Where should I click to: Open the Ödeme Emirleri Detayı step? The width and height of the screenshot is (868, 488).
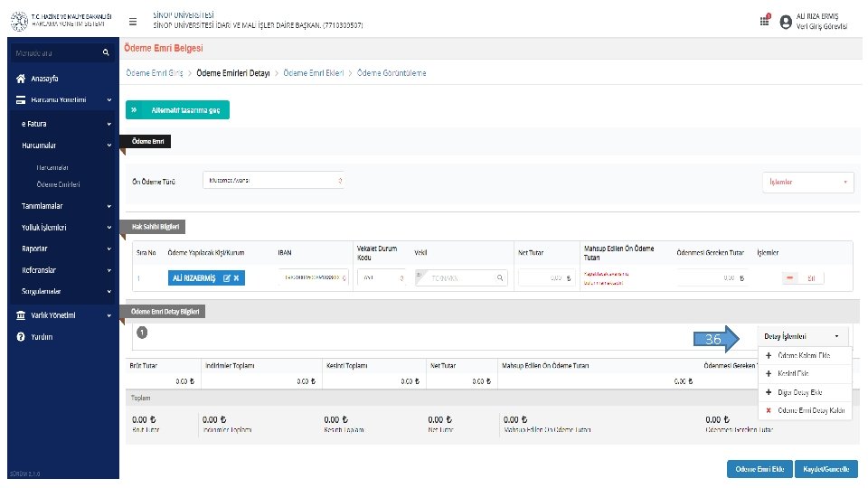pos(233,73)
